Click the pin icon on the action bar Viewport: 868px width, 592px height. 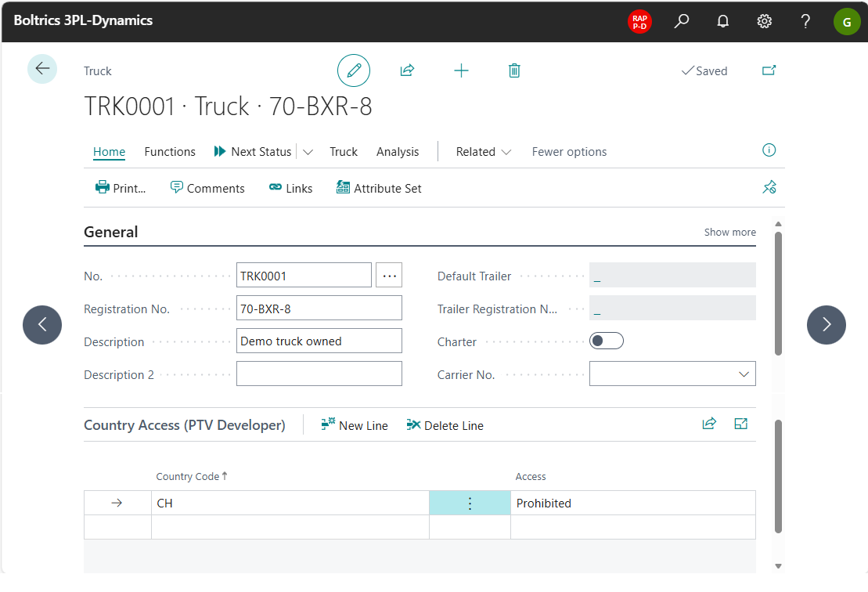[769, 187]
